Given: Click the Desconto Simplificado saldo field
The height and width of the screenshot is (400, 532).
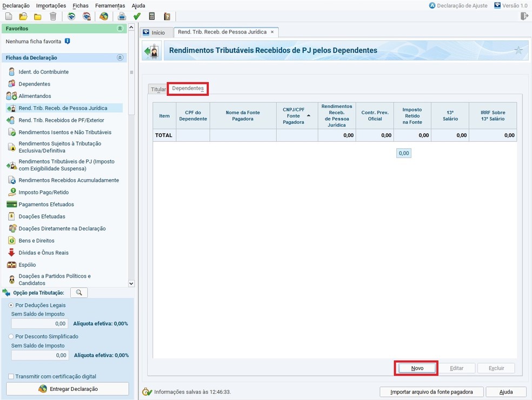Looking at the screenshot, I should tap(39, 355).
